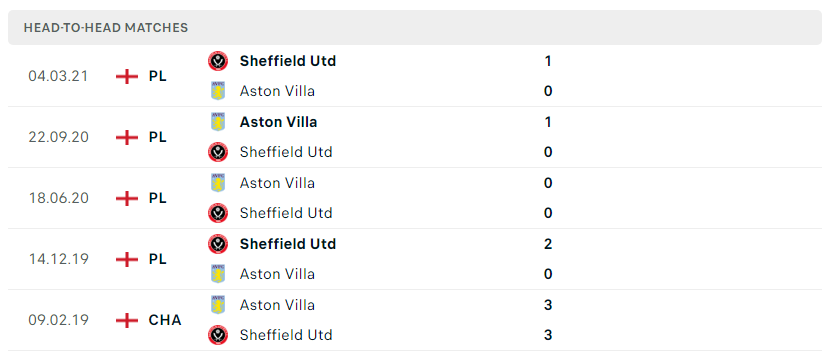Click England flag icon beside CHA league
The height and width of the screenshot is (360, 823).
click(x=126, y=320)
